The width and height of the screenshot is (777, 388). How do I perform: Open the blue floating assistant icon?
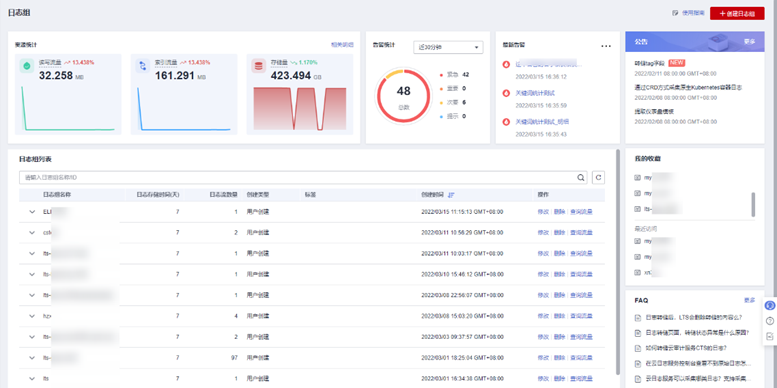(770, 305)
